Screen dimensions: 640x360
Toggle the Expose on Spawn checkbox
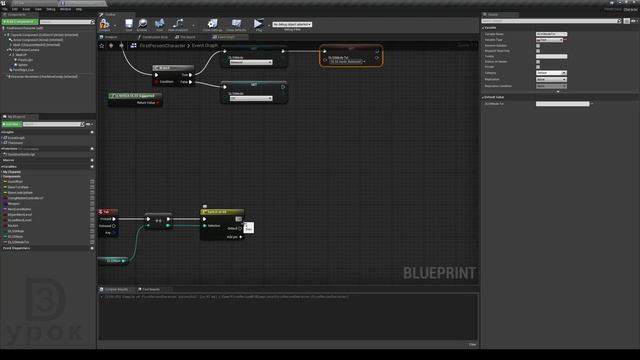tap(538, 62)
